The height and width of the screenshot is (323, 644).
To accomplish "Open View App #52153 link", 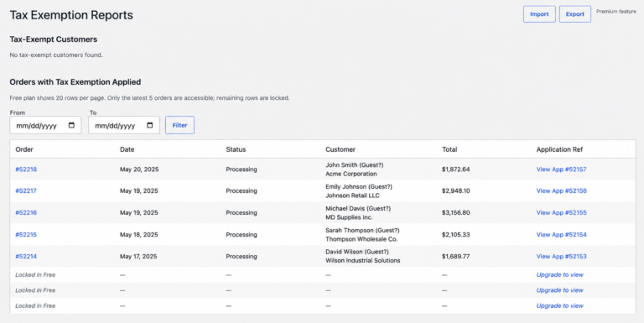I will 561,257.
